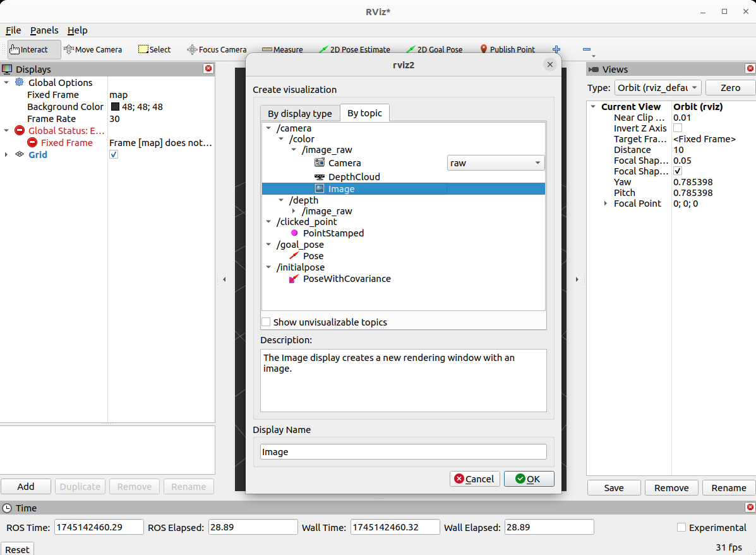Open the raw transport dropdown

pos(496,163)
